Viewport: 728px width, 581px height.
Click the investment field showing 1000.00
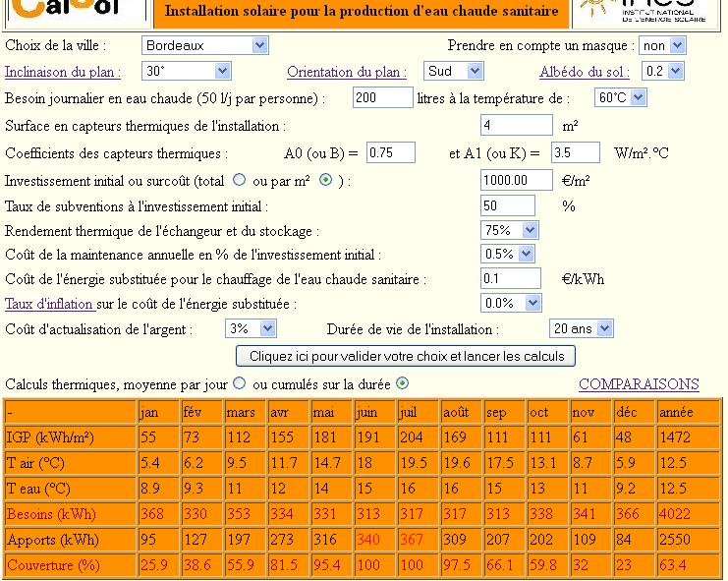coord(517,180)
